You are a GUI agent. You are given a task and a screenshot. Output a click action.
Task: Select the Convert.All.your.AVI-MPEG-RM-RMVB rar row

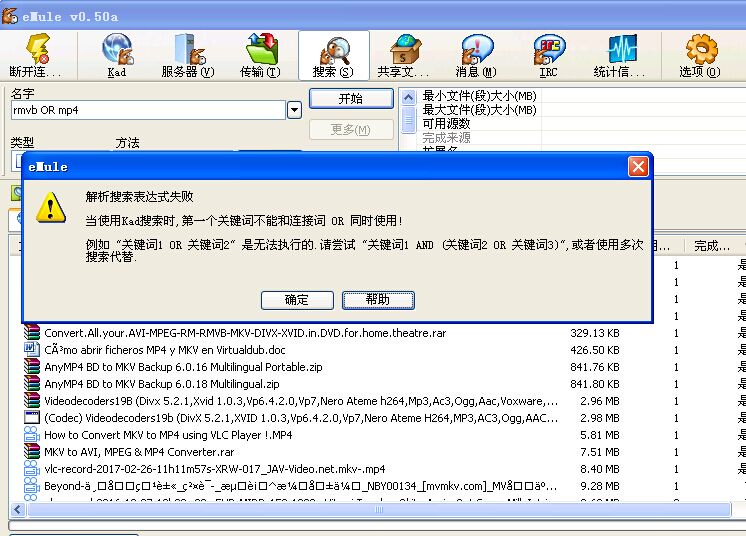[x=245, y=333]
